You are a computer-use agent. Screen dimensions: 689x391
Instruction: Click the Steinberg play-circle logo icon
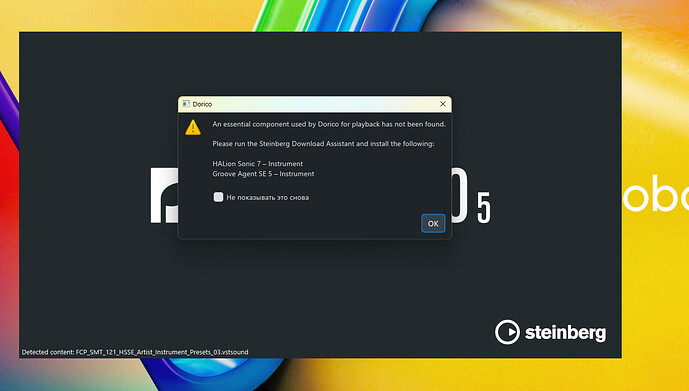coord(507,332)
